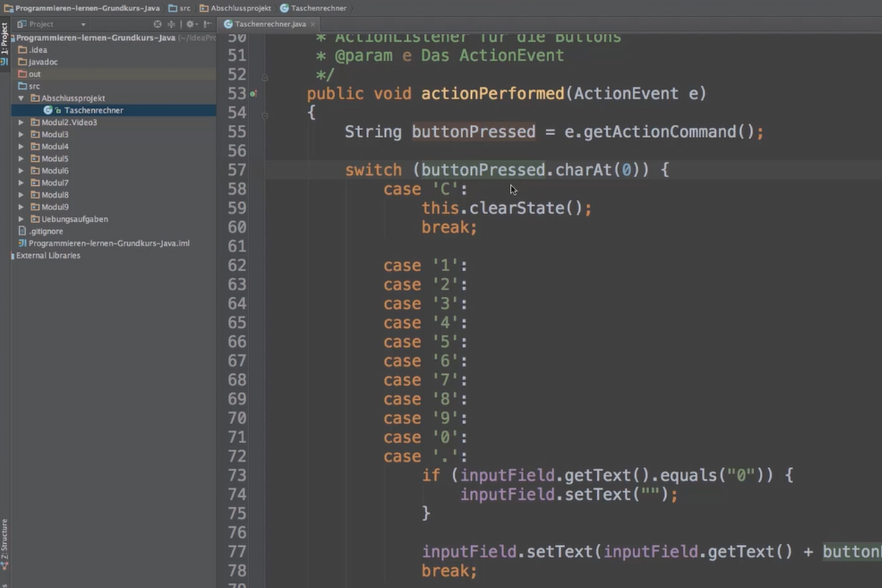The width and height of the screenshot is (882, 588).
Task: Expand the Modul2.Video3 package
Action: (21, 123)
